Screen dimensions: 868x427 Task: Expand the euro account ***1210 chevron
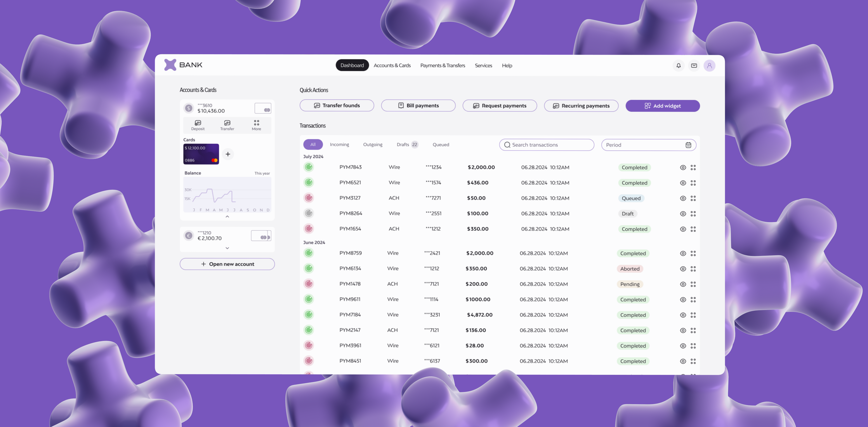tap(227, 248)
